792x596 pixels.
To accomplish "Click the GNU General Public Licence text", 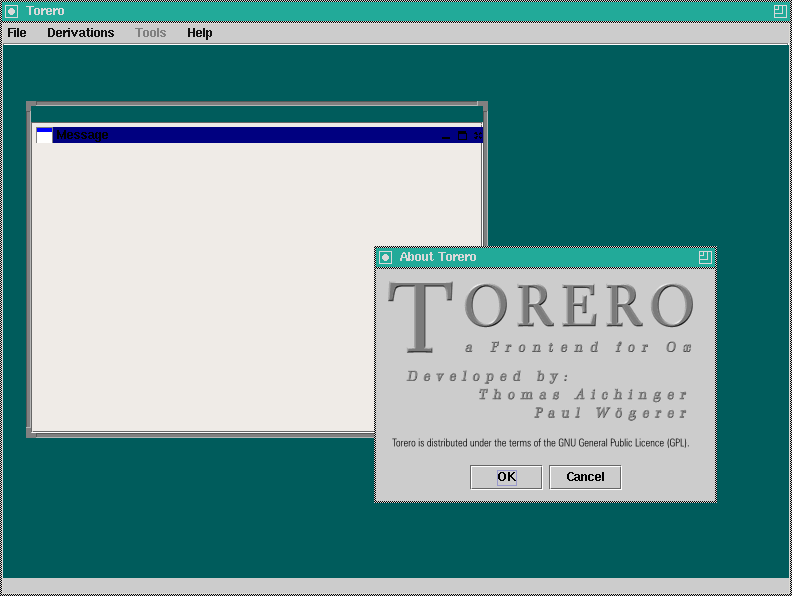I will 540,442.
